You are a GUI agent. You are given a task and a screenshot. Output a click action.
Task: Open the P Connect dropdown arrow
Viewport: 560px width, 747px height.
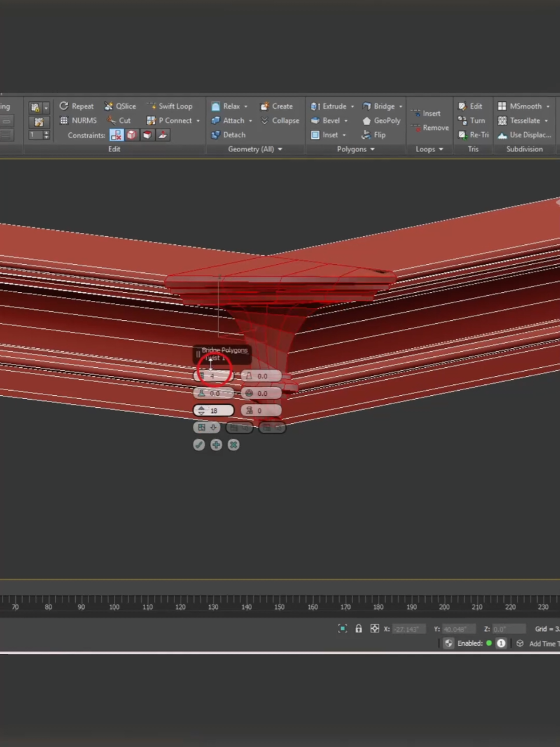click(x=199, y=121)
